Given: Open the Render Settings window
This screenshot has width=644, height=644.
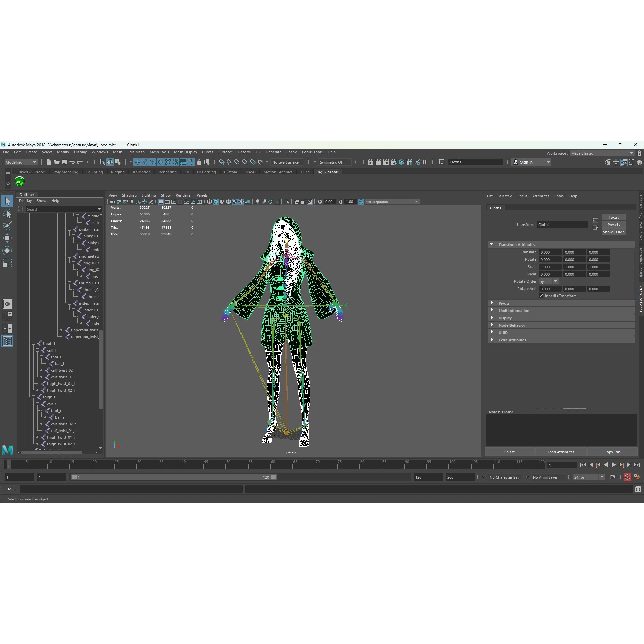Looking at the screenshot, I should (x=394, y=162).
